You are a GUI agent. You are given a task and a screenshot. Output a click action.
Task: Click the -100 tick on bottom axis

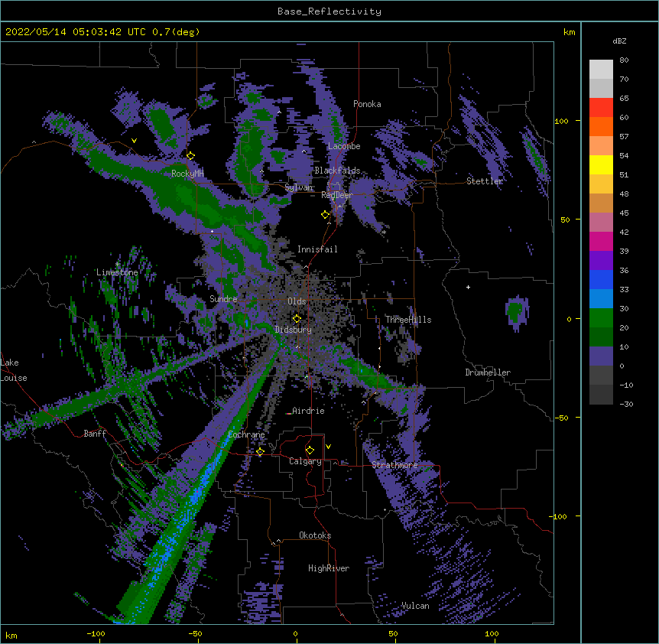(96, 633)
